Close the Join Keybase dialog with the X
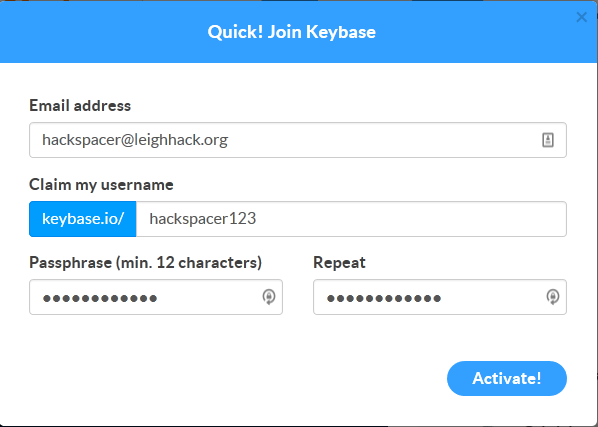The image size is (598, 427). [582, 17]
